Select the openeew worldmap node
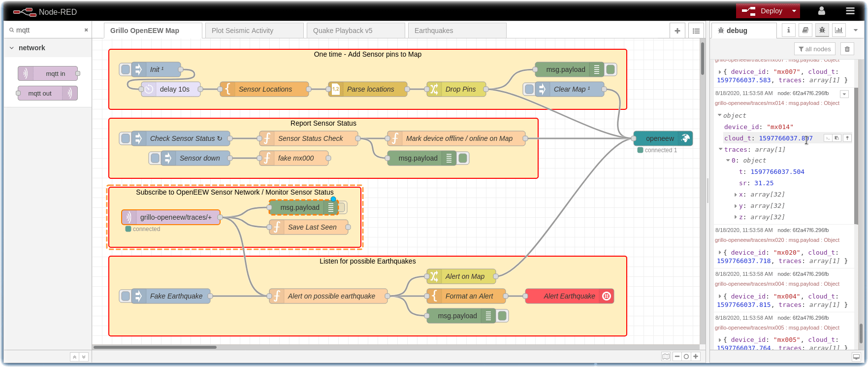868x367 pixels. 663,138
